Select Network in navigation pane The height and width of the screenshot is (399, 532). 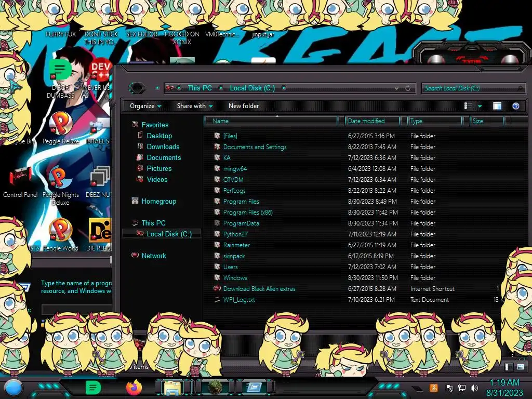pyautogui.click(x=154, y=256)
